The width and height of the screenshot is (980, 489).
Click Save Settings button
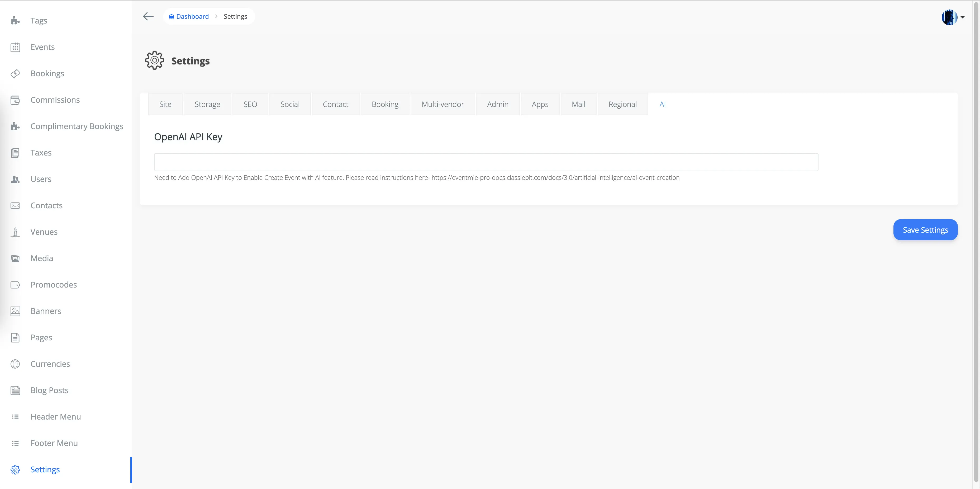925,229
